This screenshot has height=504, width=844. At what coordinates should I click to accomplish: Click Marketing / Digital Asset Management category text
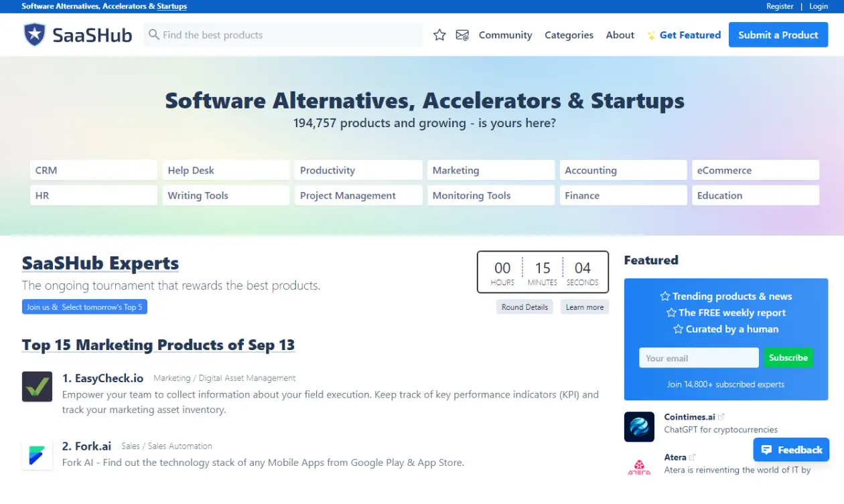[224, 378]
